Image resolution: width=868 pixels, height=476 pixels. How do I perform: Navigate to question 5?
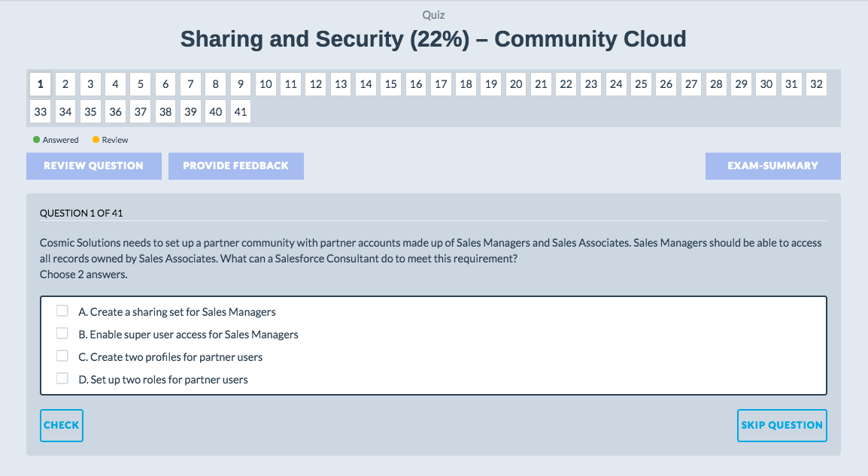pyautogui.click(x=141, y=84)
